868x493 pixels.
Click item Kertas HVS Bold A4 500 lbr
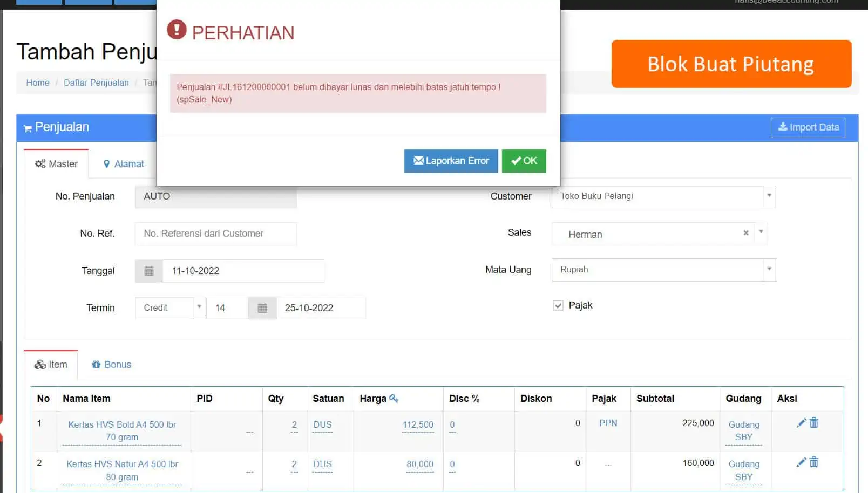122,431
